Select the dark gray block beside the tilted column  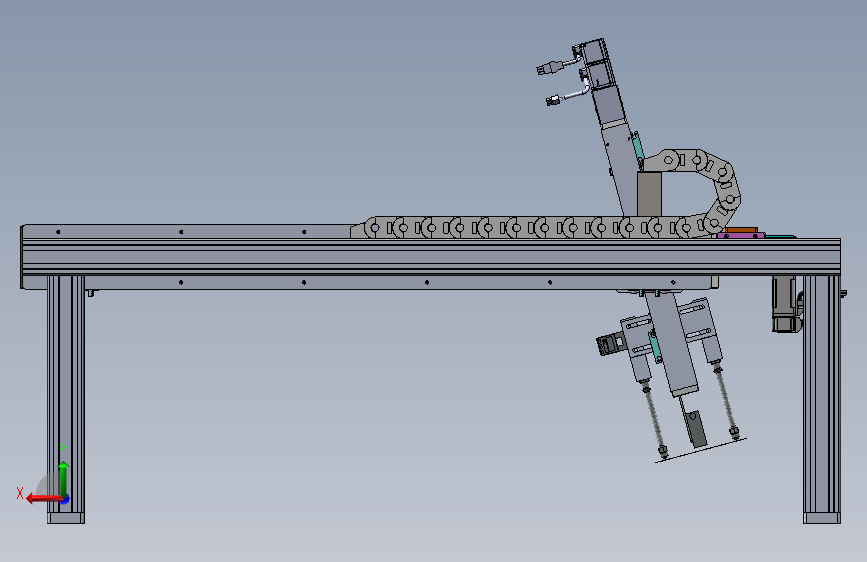click(649, 194)
